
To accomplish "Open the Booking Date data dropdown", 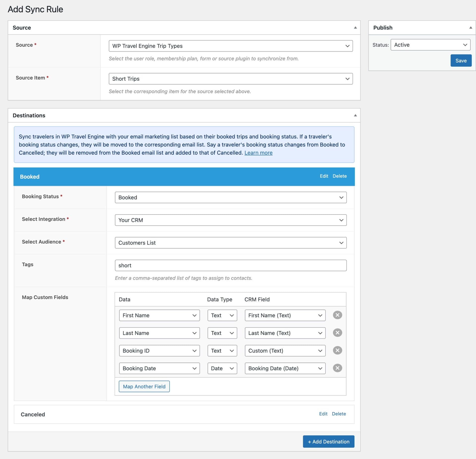I will [x=159, y=368].
